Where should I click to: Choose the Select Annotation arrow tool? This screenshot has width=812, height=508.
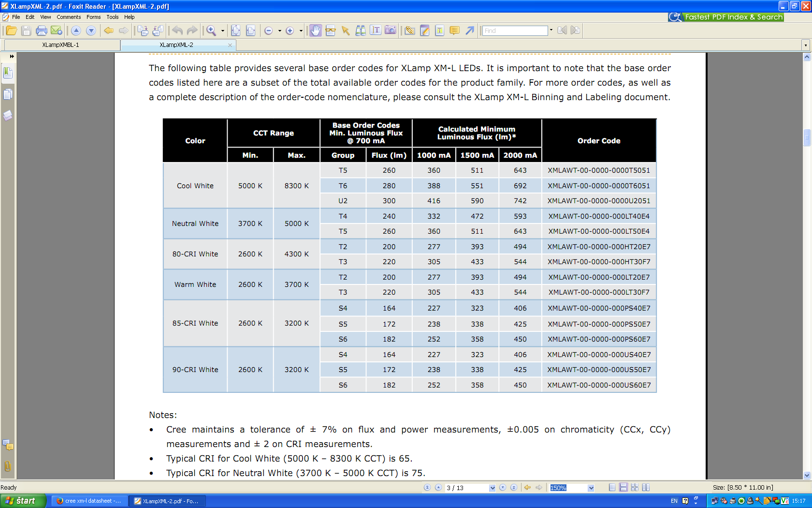(346, 30)
